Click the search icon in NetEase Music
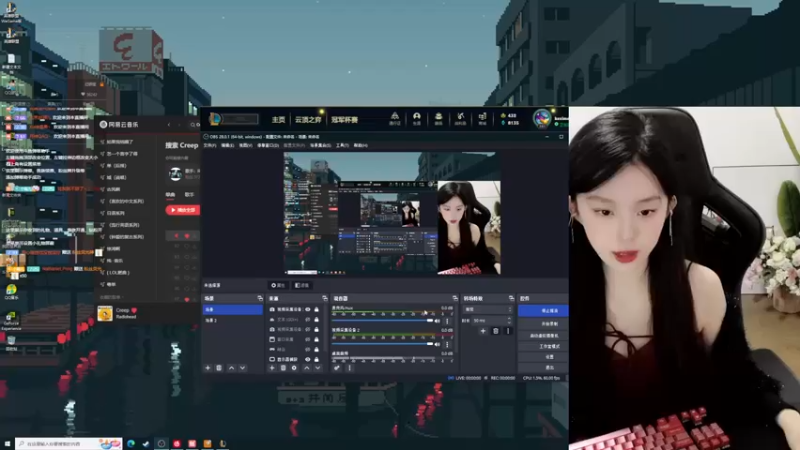Image resolution: width=800 pixels, height=450 pixels. [x=193, y=124]
